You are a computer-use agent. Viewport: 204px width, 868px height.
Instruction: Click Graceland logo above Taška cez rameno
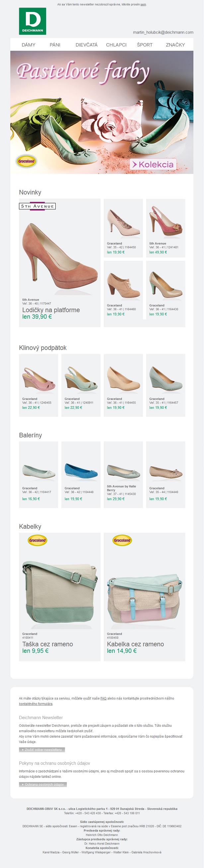37,540
